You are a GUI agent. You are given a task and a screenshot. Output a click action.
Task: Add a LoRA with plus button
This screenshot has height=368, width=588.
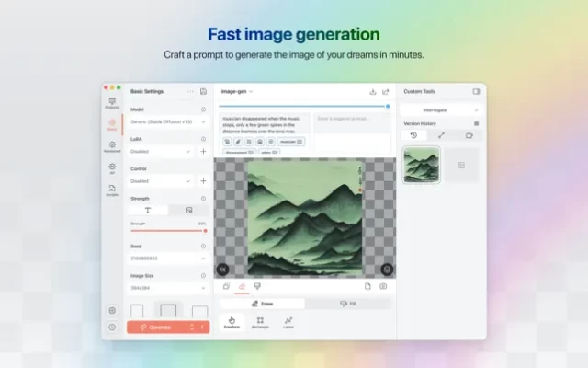(x=203, y=152)
